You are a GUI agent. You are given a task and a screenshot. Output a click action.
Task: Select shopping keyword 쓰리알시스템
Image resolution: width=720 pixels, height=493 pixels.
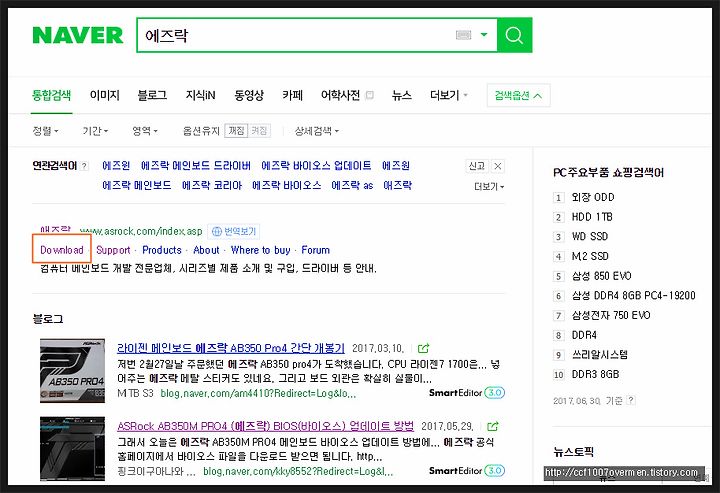pyautogui.click(x=599, y=355)
